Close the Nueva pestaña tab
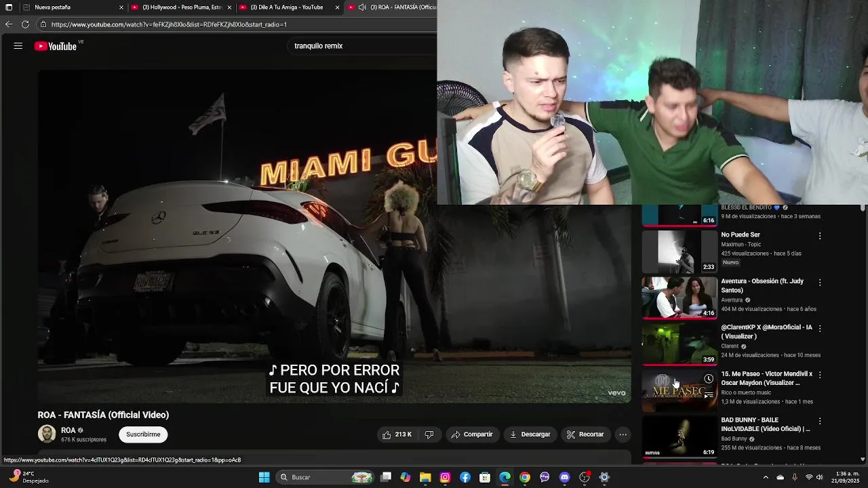 tap(121, 7)
